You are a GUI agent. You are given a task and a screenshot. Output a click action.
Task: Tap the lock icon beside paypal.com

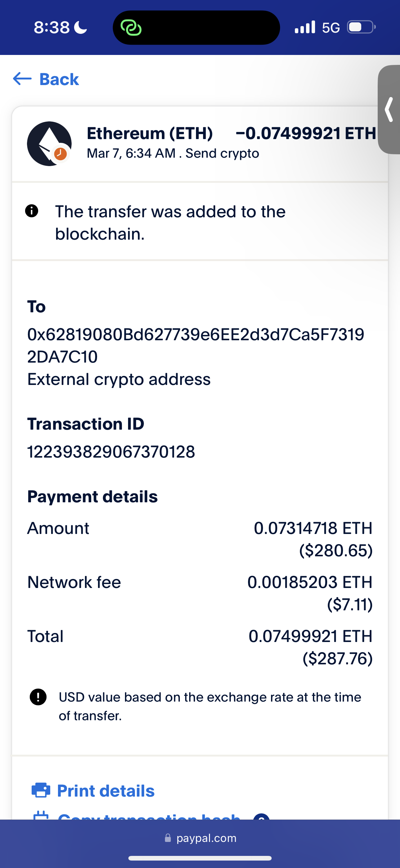click(168, 838)
